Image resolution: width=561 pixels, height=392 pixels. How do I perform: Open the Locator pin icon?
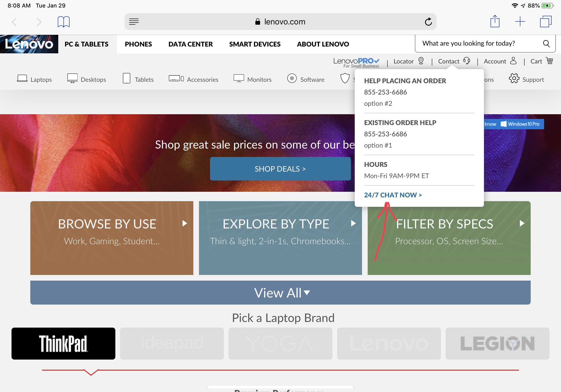421,61
